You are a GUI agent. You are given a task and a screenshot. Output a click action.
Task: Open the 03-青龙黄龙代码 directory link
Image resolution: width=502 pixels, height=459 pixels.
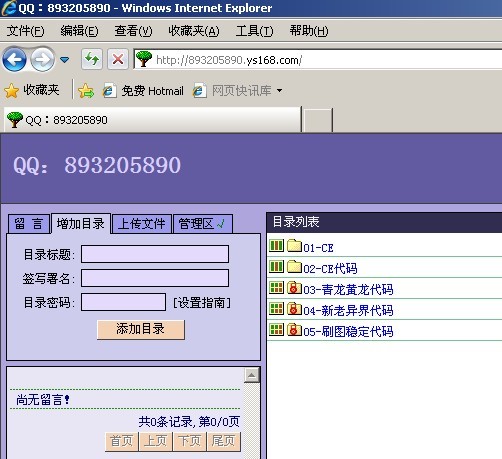(348, 289)
